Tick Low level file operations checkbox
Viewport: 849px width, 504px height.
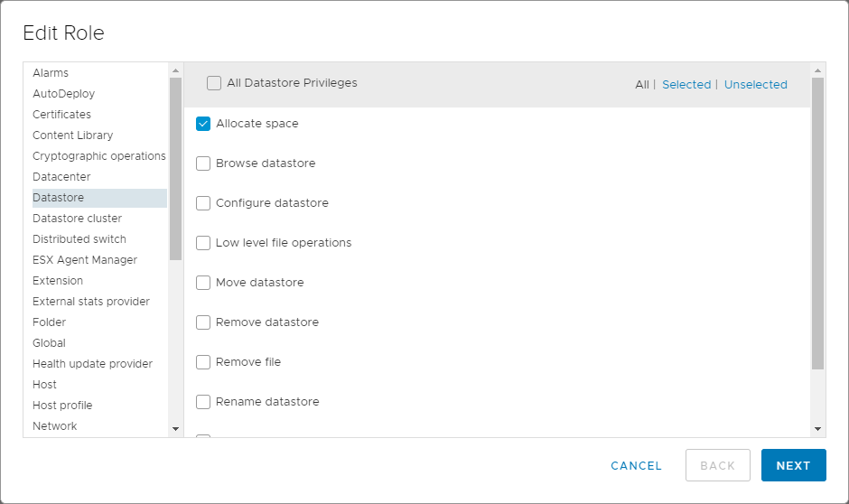203,243
